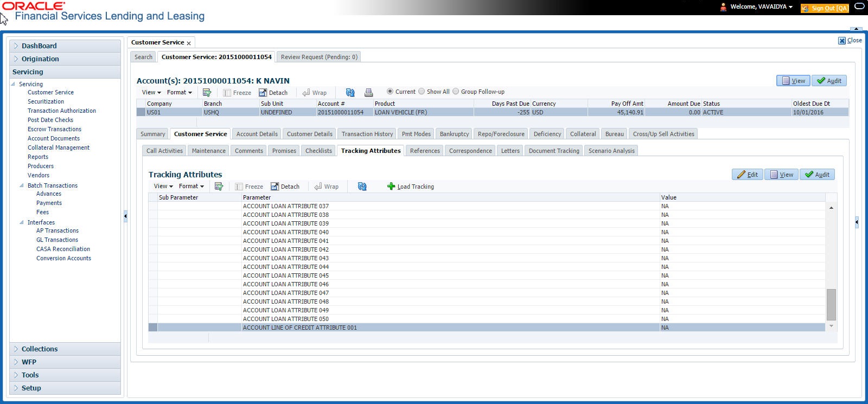Wrap text in the account table
Viewport: 868px width, 404px height.
315,93
